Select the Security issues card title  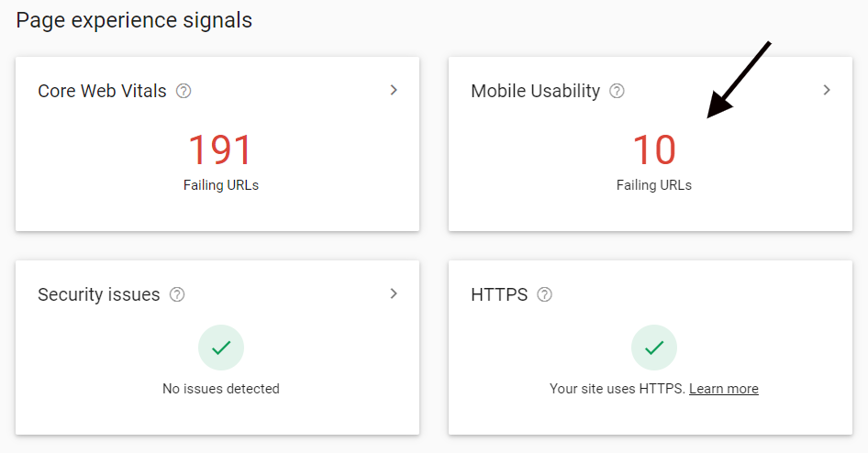click(98, 294)
